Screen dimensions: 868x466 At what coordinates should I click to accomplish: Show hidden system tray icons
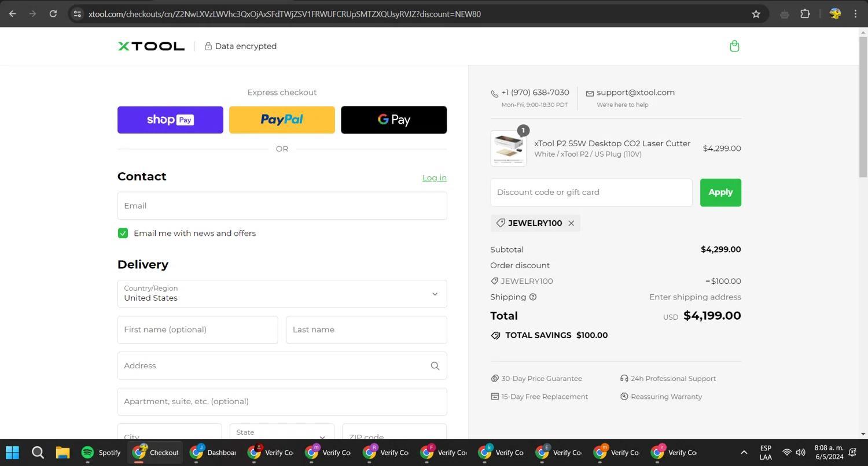[x=744, y=452]
